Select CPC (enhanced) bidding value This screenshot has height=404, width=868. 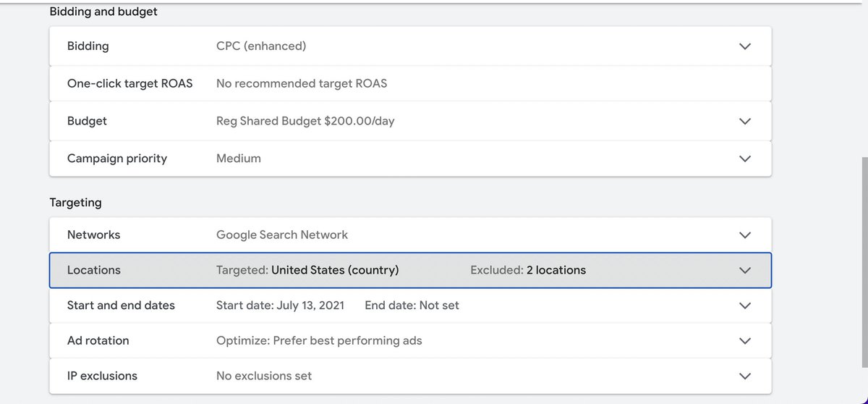point(261,46)
